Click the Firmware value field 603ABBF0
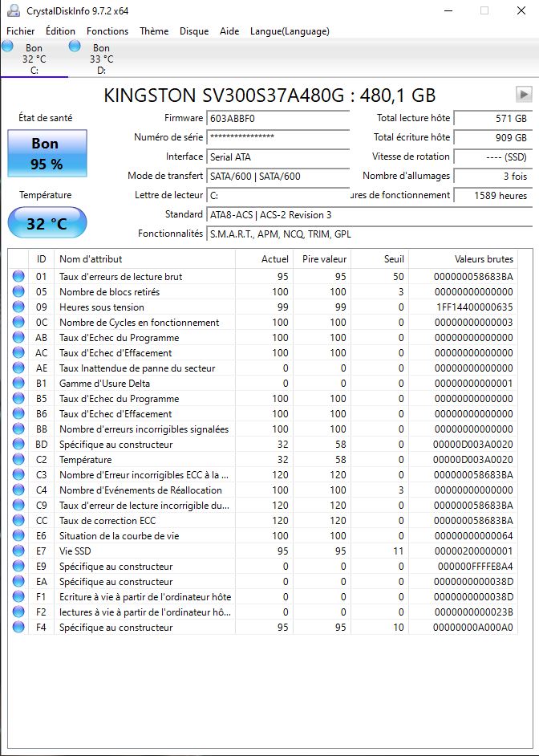 coord(278,118)
